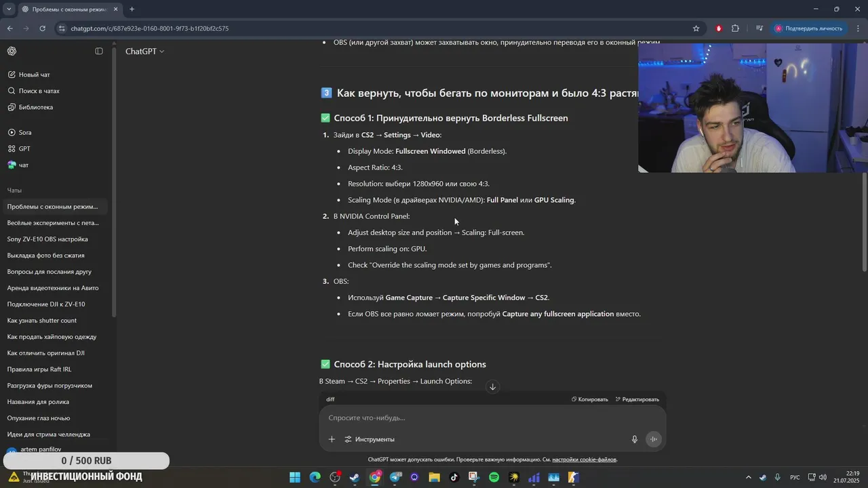Open Spotify from the taskbar
Screen dimensions: 868x488
click(494, 477)
